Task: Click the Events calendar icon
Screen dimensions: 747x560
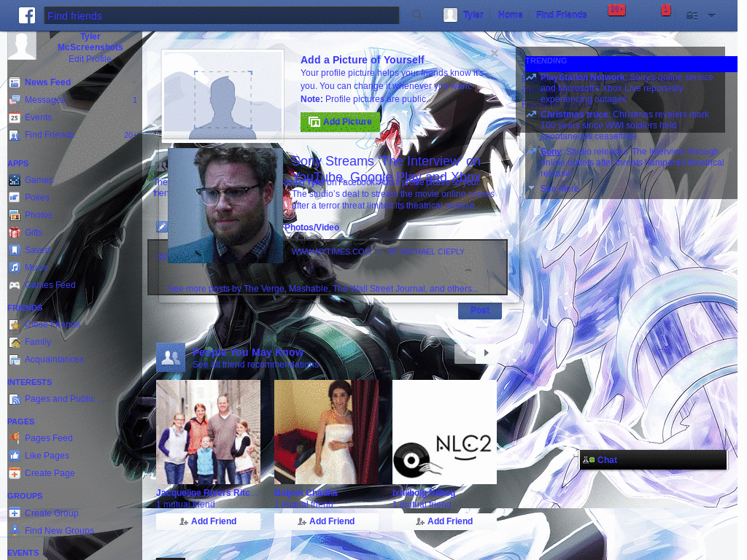Action: pyautogui.click(x=15, y=117)
